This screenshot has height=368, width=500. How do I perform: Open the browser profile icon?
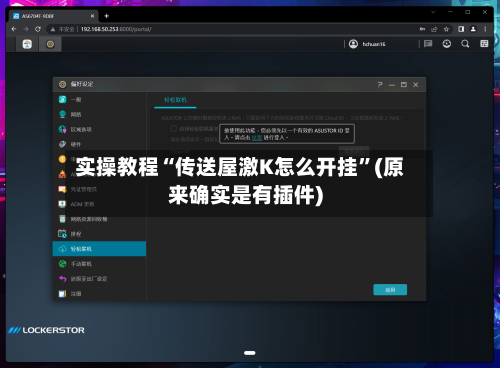click(x=473, y=29)
